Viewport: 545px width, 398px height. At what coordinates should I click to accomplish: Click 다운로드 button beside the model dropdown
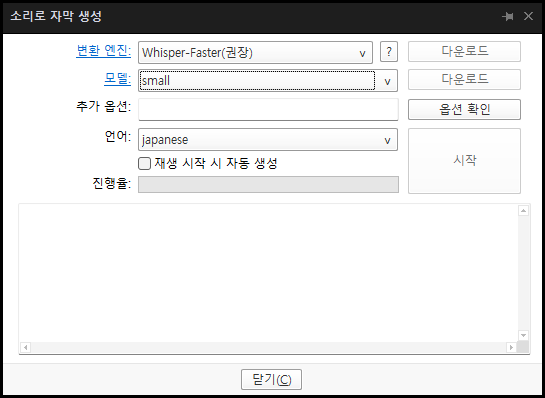(464, 79)
